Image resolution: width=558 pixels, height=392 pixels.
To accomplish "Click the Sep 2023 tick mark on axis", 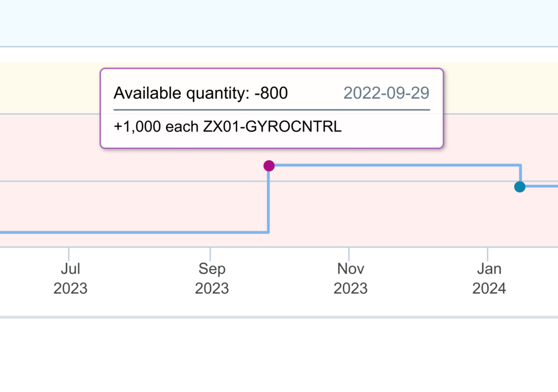I will click(x=210, y=254).
